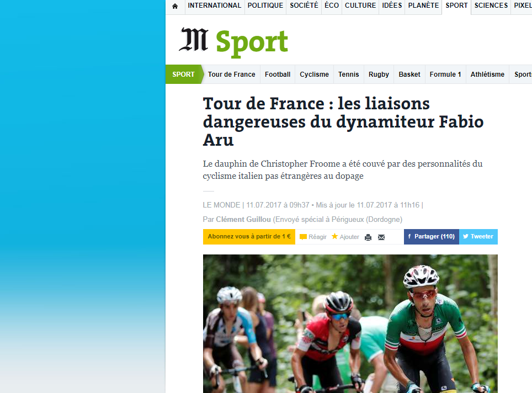Click the Le Monde M logo

194,40
